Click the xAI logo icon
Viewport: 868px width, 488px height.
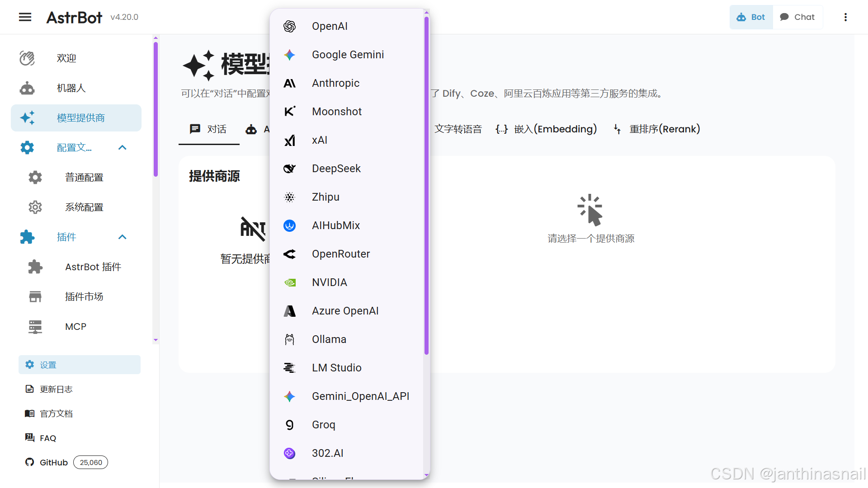click(x=290, y=140)
